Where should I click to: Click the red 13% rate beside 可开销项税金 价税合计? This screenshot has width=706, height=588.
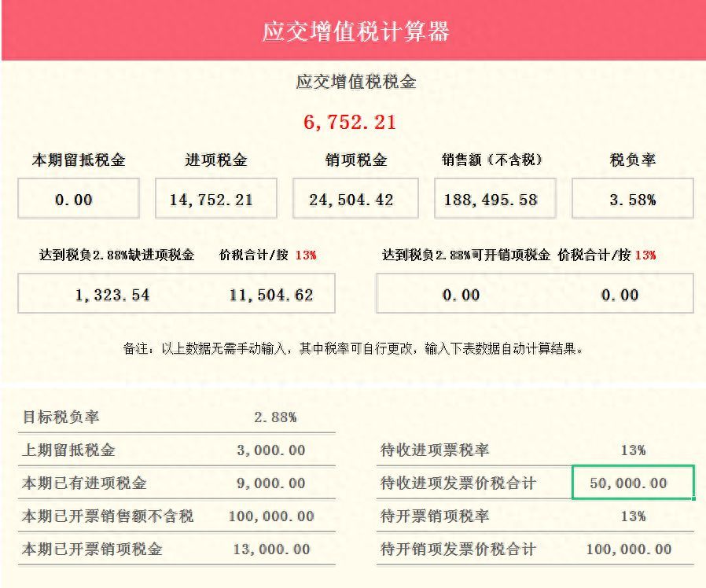pyautogui.click(x=645, y=255)
